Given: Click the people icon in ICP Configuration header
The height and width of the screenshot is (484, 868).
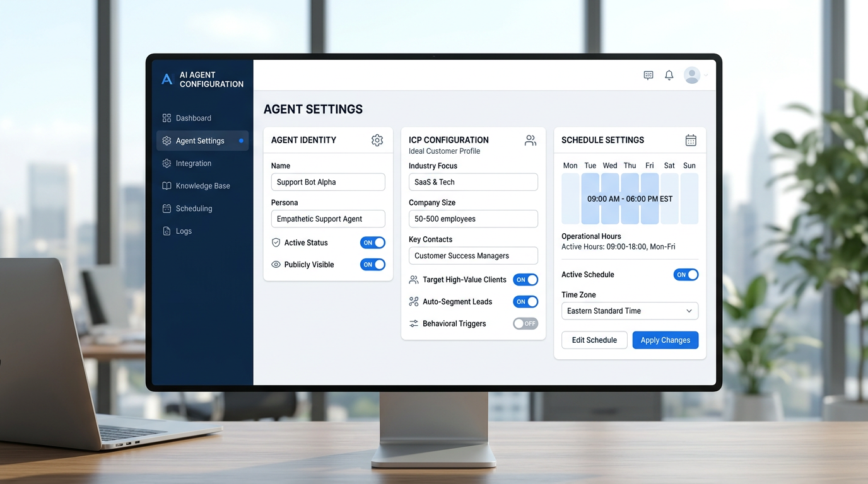Looking at the screenshot, I should click(x=531, y=141).
